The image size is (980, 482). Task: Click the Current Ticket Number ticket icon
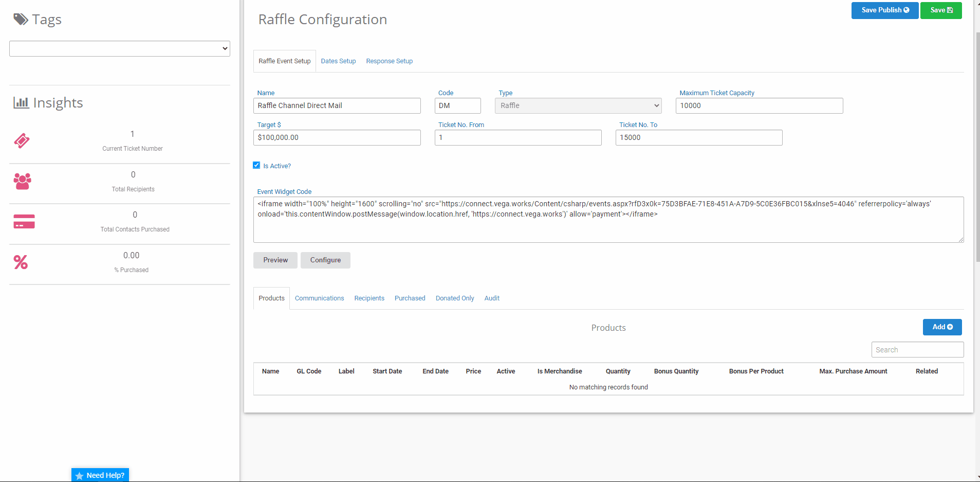tap(22, 140)
